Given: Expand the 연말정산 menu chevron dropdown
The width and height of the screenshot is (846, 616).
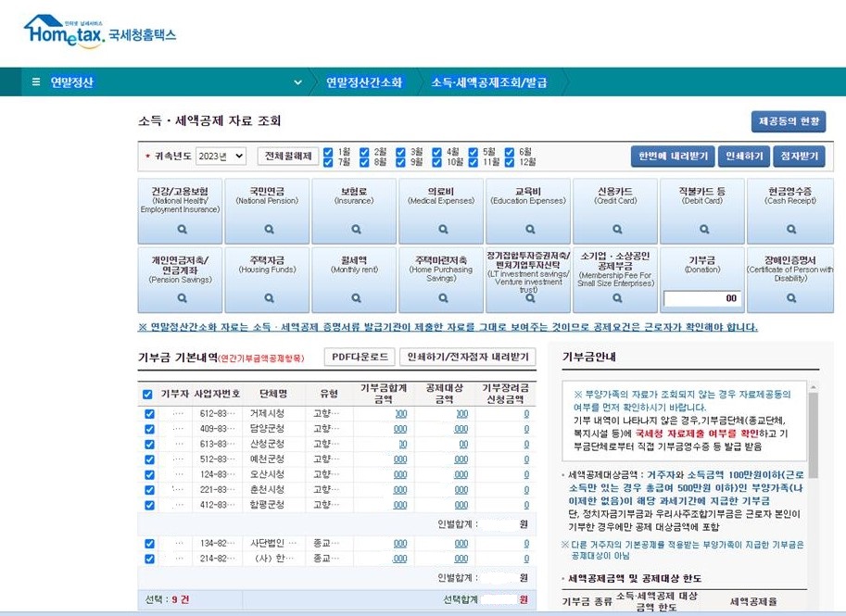Looking at the screenshot, I should tap(297, 82).
